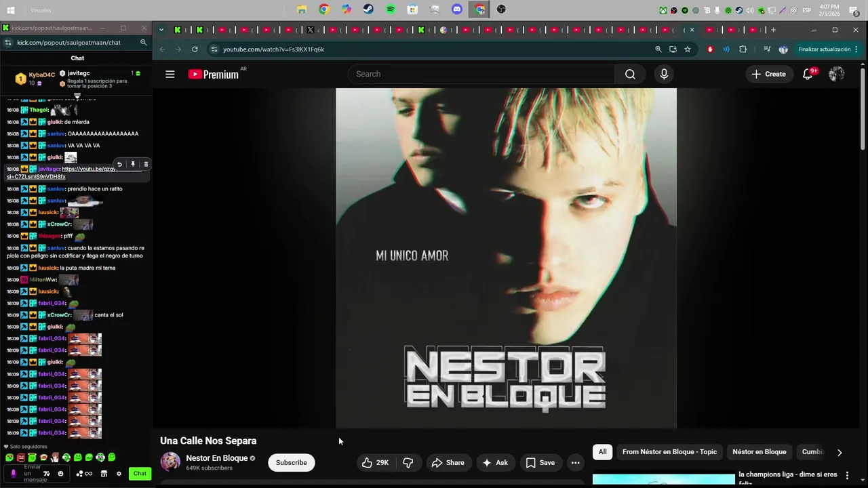Open Steam from the taskbar
Screen dimensions: 868x488
pyautogui.click(x=368, y=9)
